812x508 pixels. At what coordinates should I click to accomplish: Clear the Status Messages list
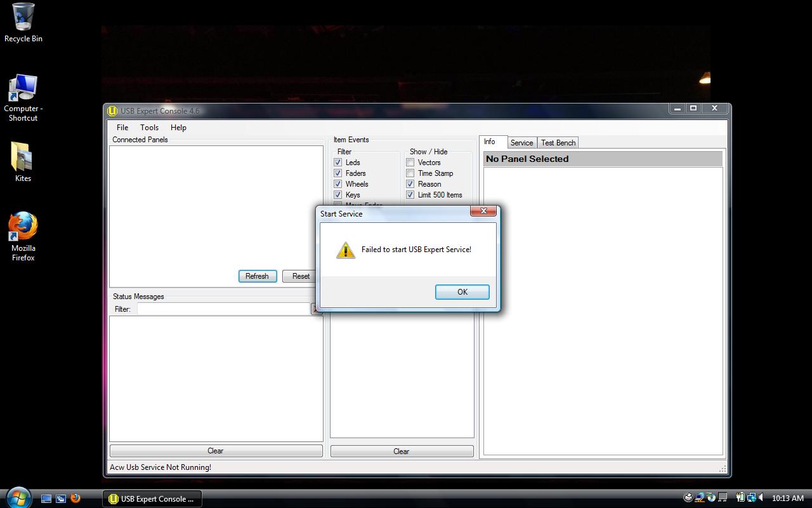(x=216, y=451)
